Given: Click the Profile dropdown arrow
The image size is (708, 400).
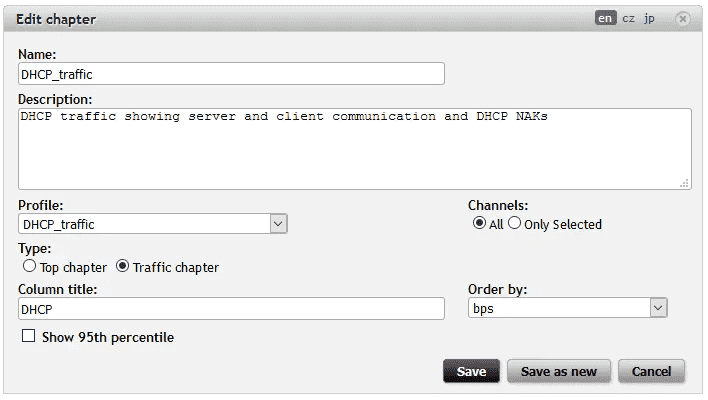Looking at the screenshot, I should (x=279, y=224).
